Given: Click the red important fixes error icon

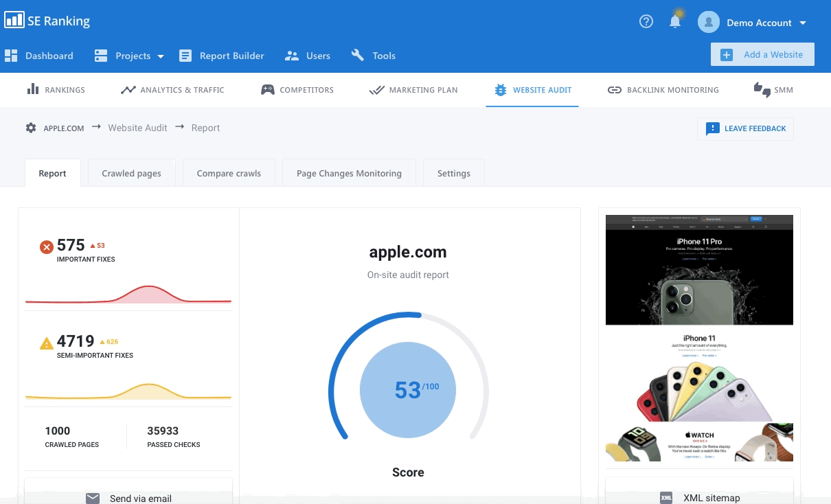Looking at the screenshot, I should [47, 247].
